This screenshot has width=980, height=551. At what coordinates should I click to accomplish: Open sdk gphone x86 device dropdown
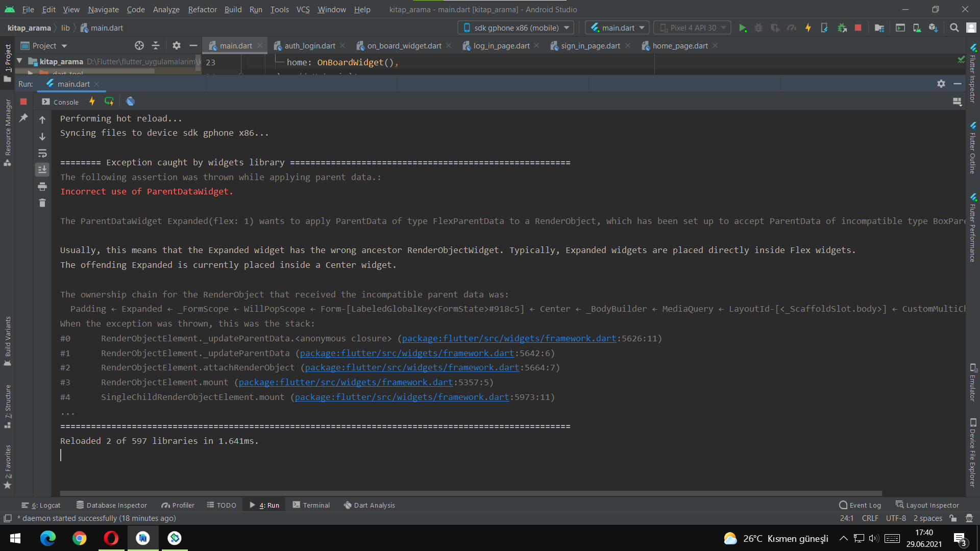[516, 28]
